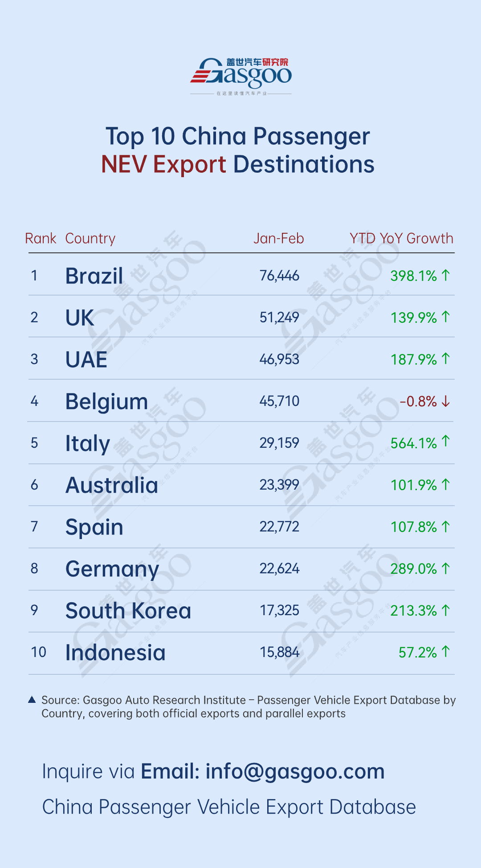Click the NEV Export red title text
Viewport: 481px width, 868px height.
tap(164, 164)
